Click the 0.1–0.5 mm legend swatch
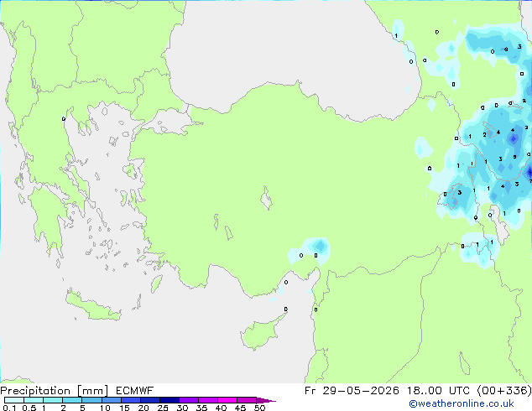 14,400
